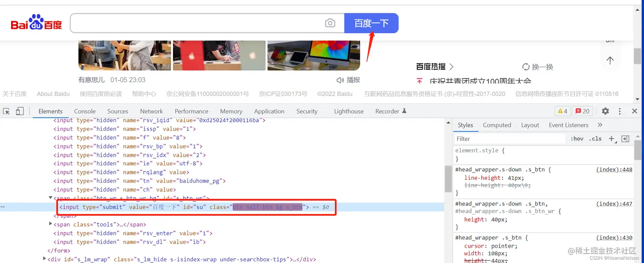
Task: Open the About Baidu link
Action: click(53, 94)
